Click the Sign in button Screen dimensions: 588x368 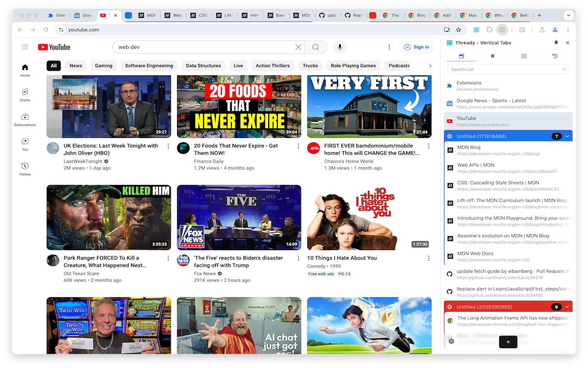417,47
